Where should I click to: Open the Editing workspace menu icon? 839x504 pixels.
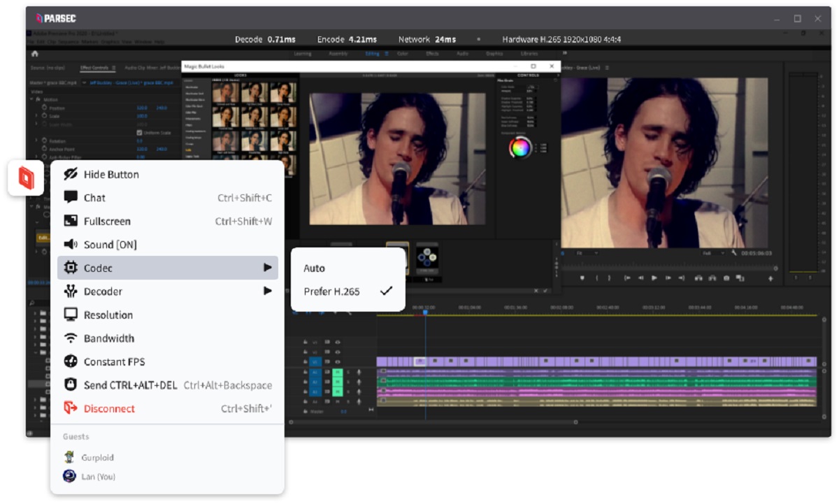387,54
